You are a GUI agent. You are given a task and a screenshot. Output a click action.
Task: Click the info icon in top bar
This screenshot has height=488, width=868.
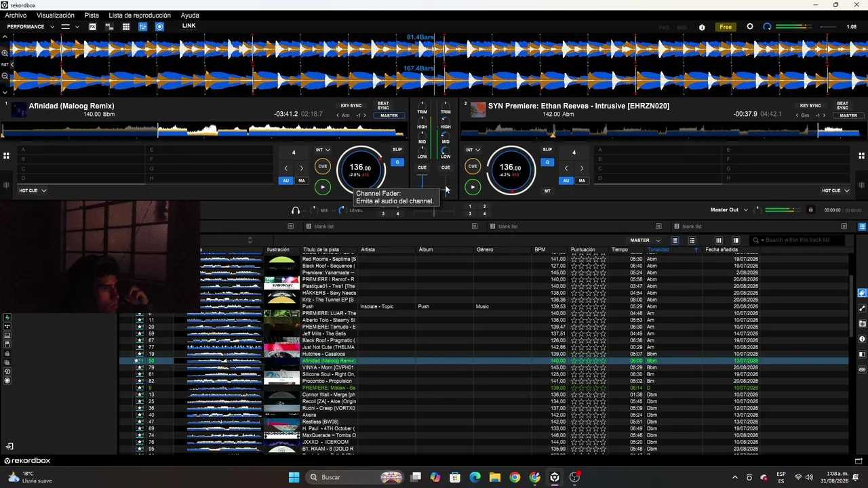pos(702,27)
